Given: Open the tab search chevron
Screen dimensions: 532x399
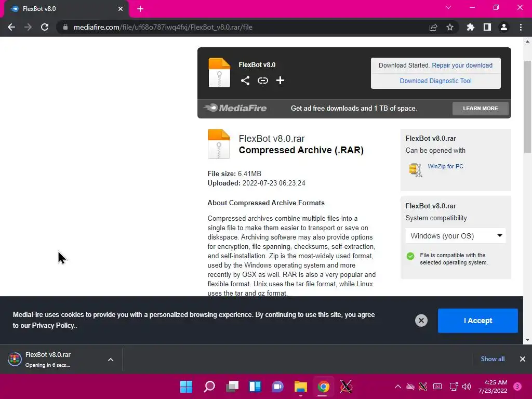Looking at the screenshot, I should (x=448, y=7).
